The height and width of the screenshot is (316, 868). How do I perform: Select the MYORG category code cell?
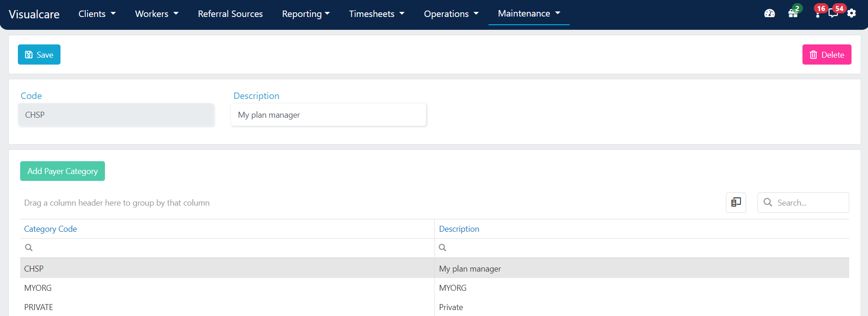227,288
